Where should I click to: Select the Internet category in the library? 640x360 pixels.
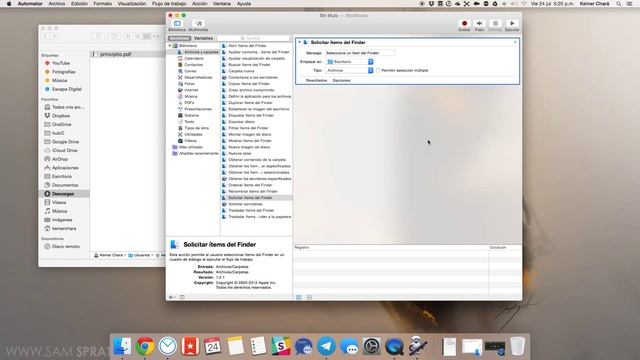(x=191, y=90)
